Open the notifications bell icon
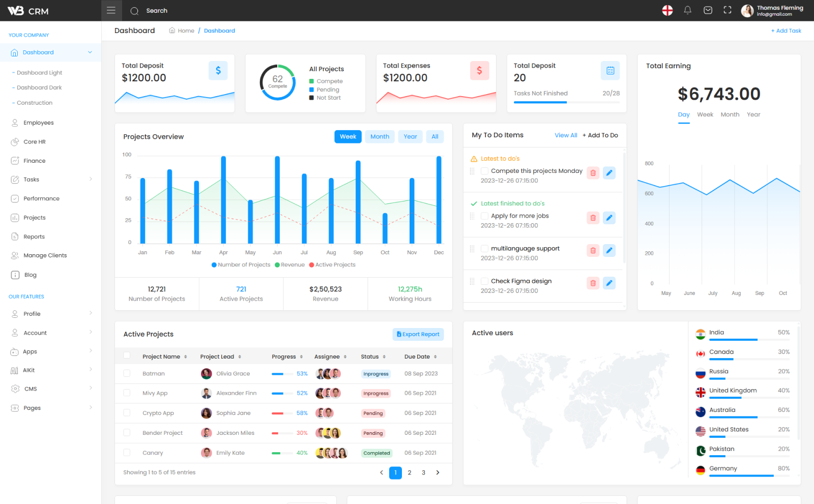 pos(687,10)
